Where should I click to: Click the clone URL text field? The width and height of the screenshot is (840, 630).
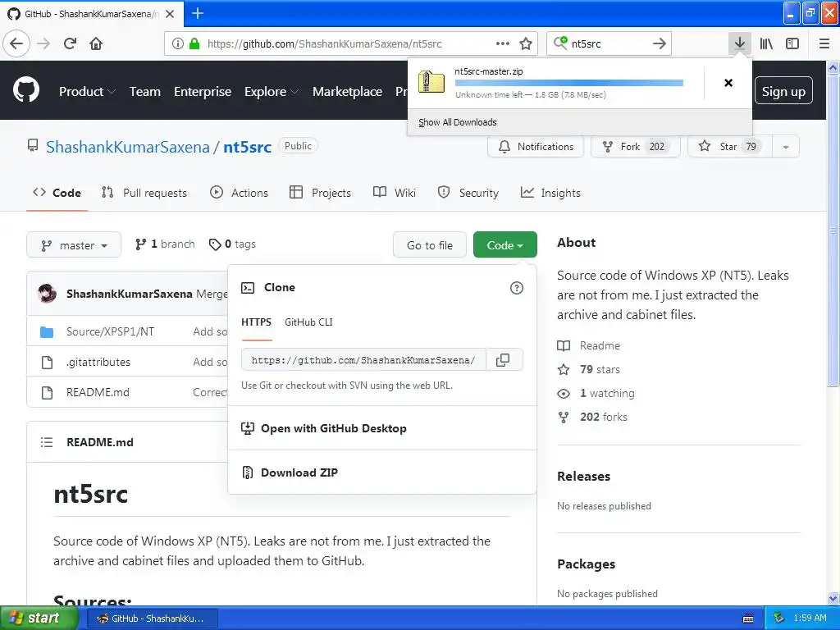pos(363,360)
